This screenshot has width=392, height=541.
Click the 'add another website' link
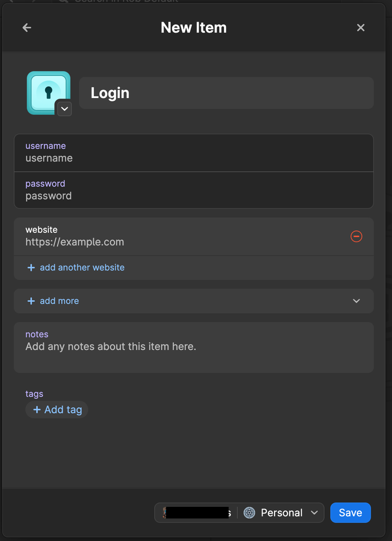[x=82, y=268]
